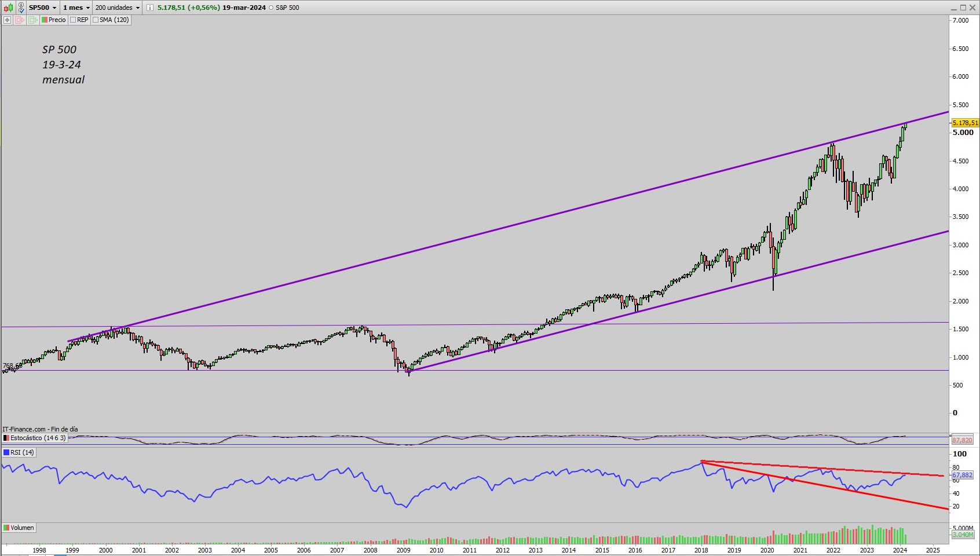Close the chart window
The width and height of the screenshot is (980, 556).
pos(973,8)
